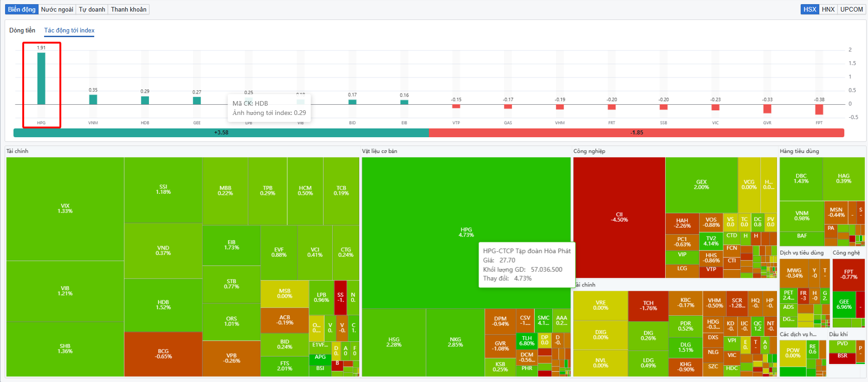Screen dimensions: 868x382
Task: Switch to the Biến động tab
Action: tap(22, 9)
